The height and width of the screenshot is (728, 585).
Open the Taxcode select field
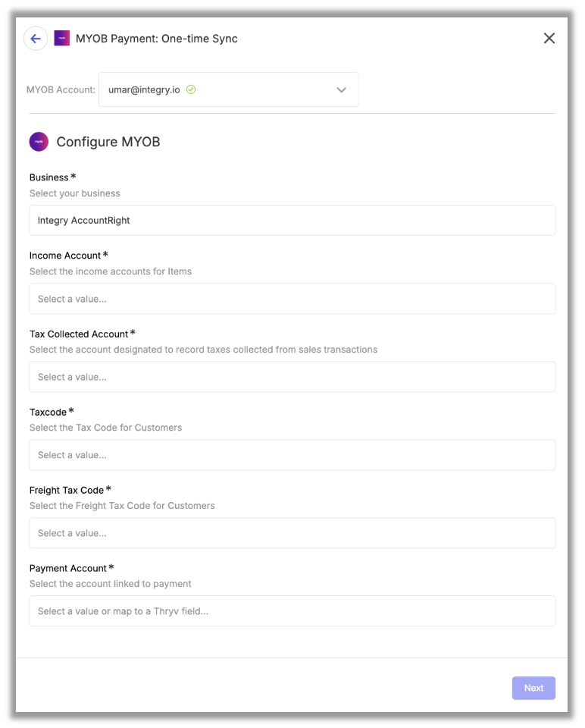tap(292, 455)
